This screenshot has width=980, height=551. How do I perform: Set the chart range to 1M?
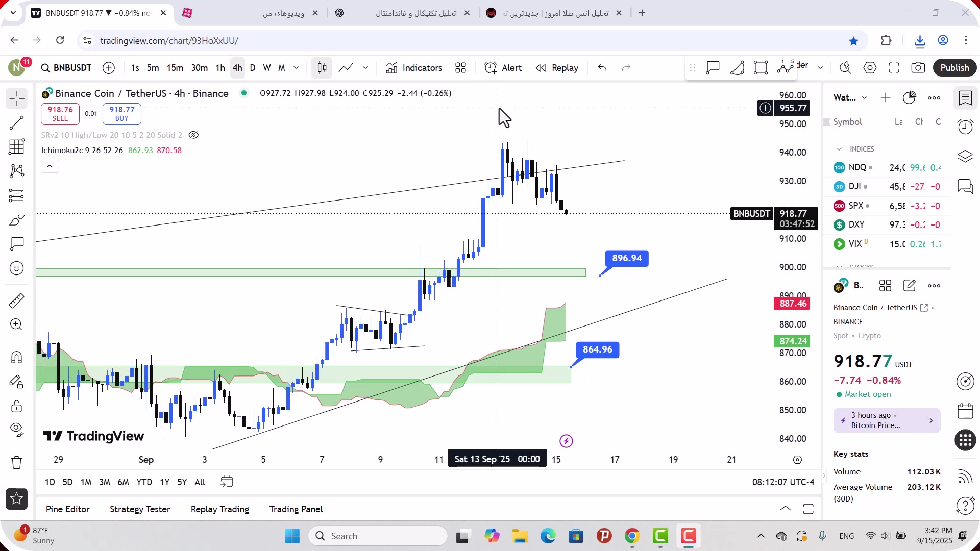86,482
